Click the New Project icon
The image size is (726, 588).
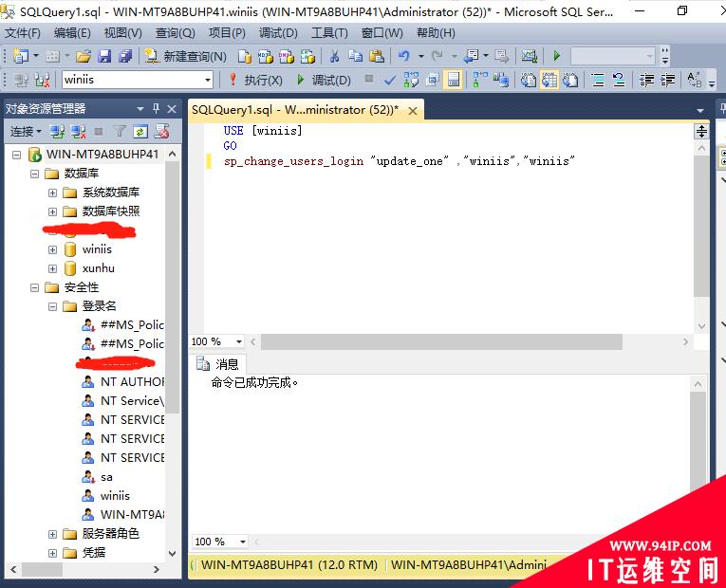click(20, 57)
